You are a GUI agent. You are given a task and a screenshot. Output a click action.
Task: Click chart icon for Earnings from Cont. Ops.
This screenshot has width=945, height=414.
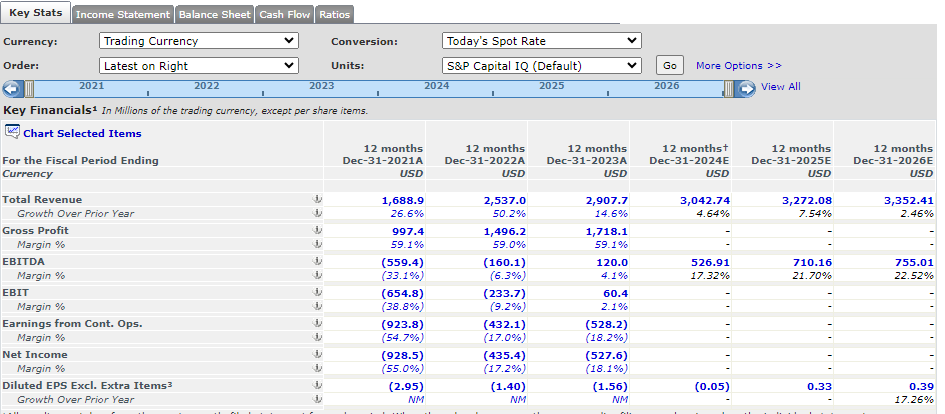coord(318,324)
